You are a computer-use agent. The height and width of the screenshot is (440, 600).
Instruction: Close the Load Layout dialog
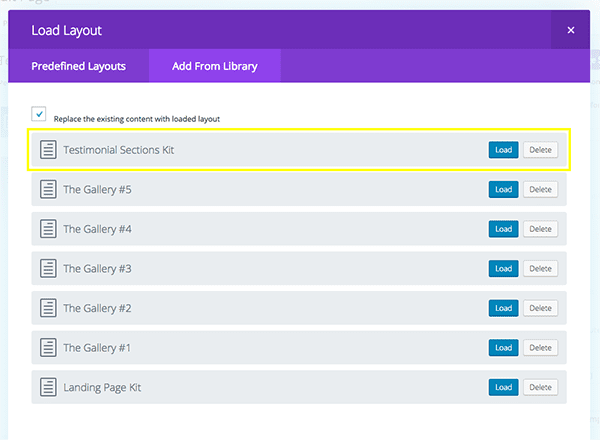(571, 31)
